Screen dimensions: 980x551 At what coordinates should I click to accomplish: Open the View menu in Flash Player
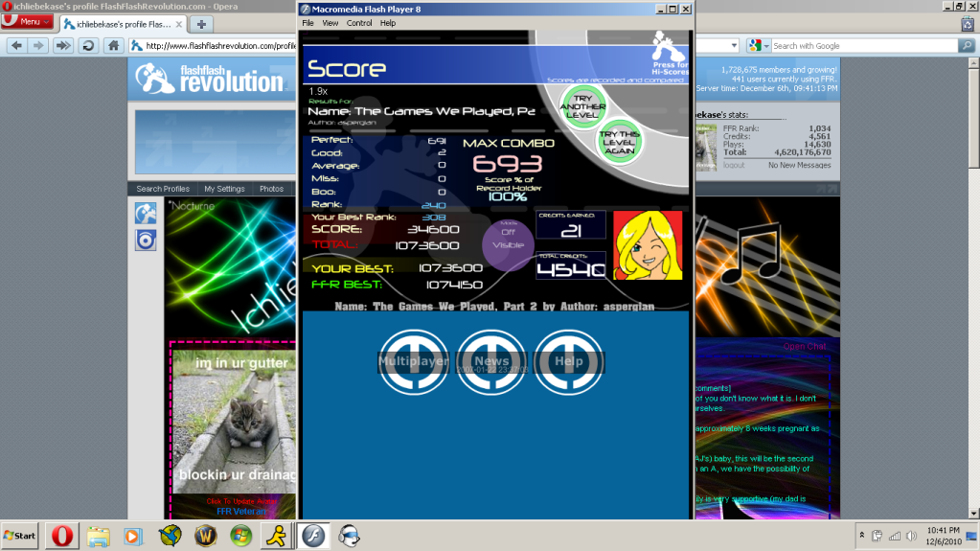tap(330, 23)
